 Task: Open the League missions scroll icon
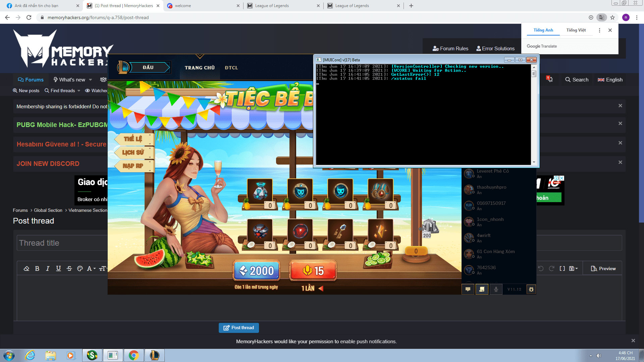(x=482, y=289)
